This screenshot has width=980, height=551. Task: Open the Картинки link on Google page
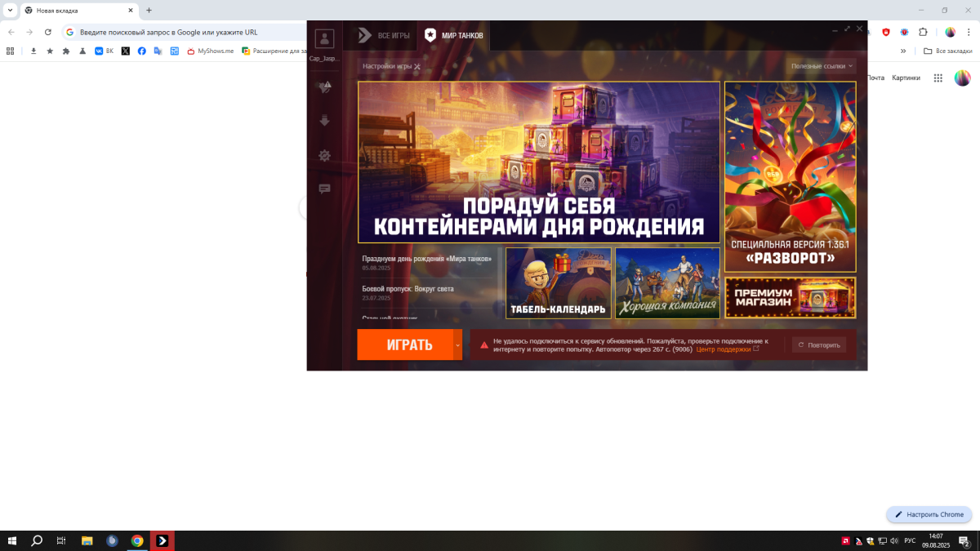906,78
